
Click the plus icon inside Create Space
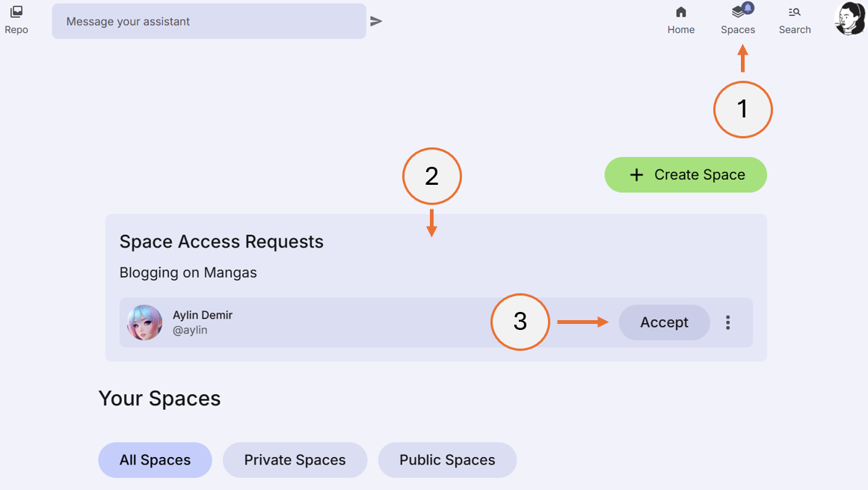(x=636, y=174)
